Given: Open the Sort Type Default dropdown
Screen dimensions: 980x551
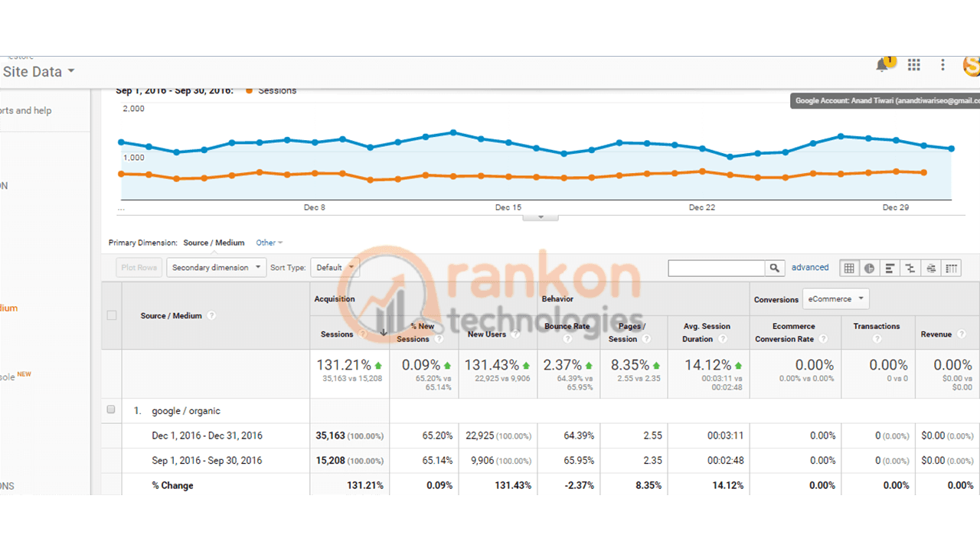Looking at the screenshot, I should [335, 268].
